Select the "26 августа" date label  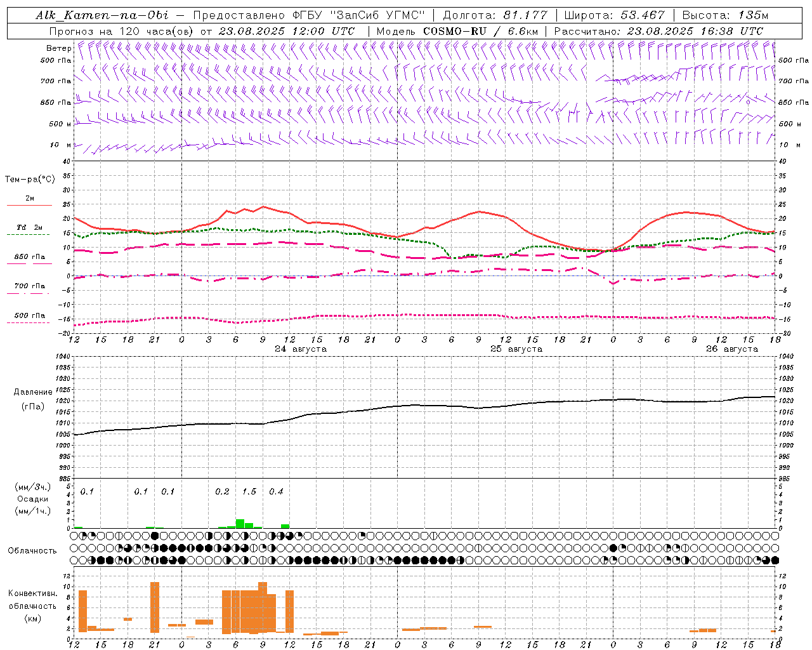(732, 349)
